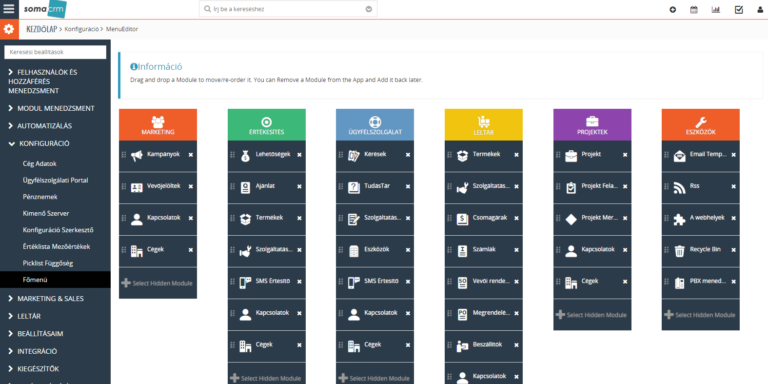
Task: Click the Projekt briefcase icon
Action: point(571,156)
